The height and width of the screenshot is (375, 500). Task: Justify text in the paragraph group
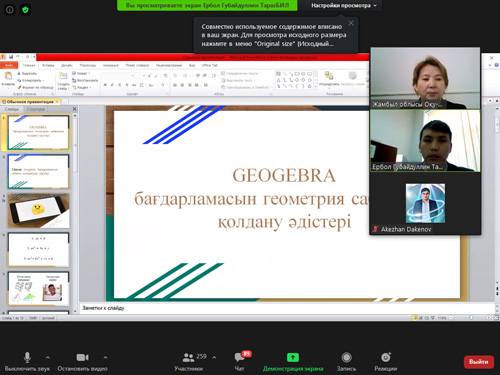click(x=197, y=85)
